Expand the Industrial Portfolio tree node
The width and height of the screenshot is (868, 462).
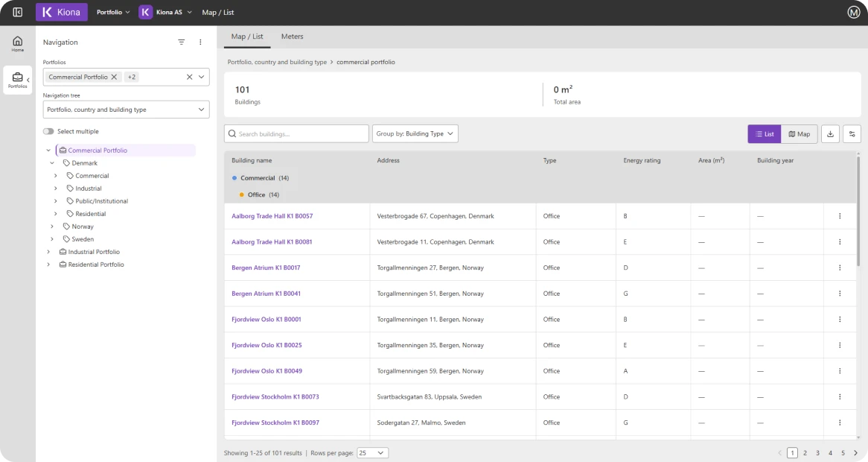click(x=48, y=252)
